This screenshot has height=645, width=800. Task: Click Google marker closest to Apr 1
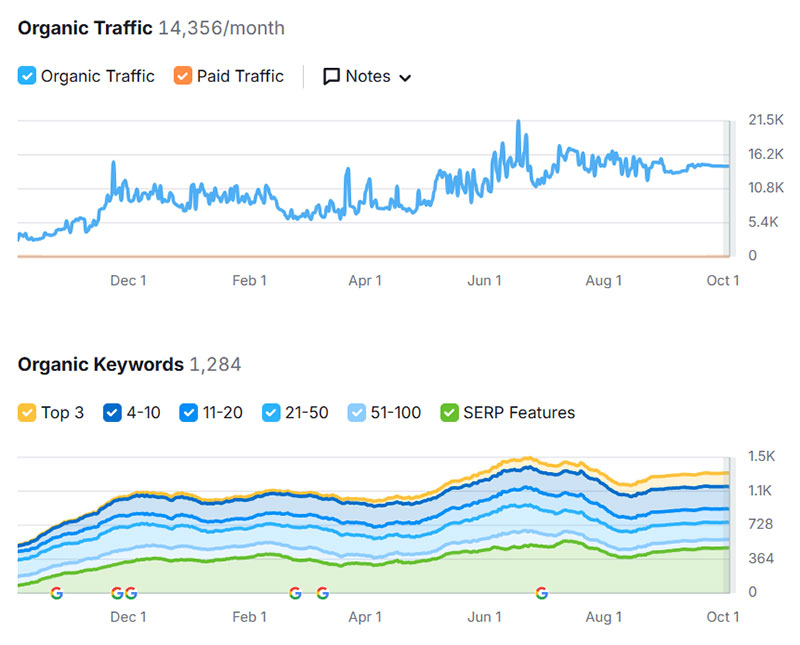click(x=322, y=593)
